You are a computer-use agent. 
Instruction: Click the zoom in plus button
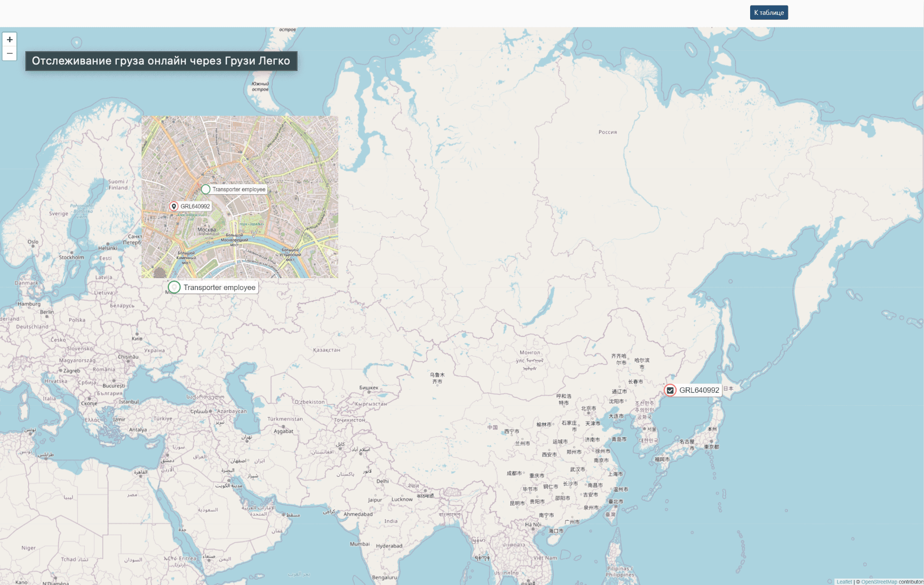[x=9, y=40]
